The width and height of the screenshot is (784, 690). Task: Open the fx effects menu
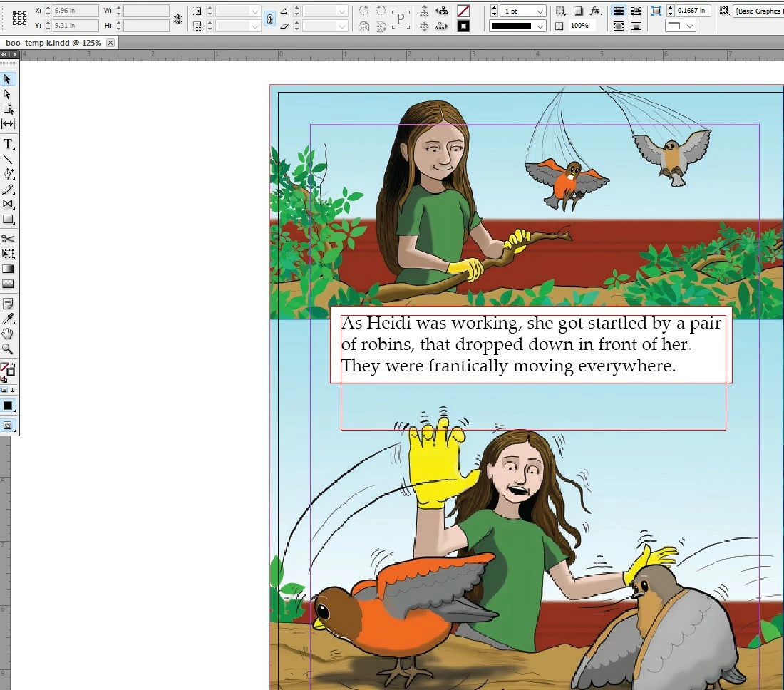pos(596,11)
